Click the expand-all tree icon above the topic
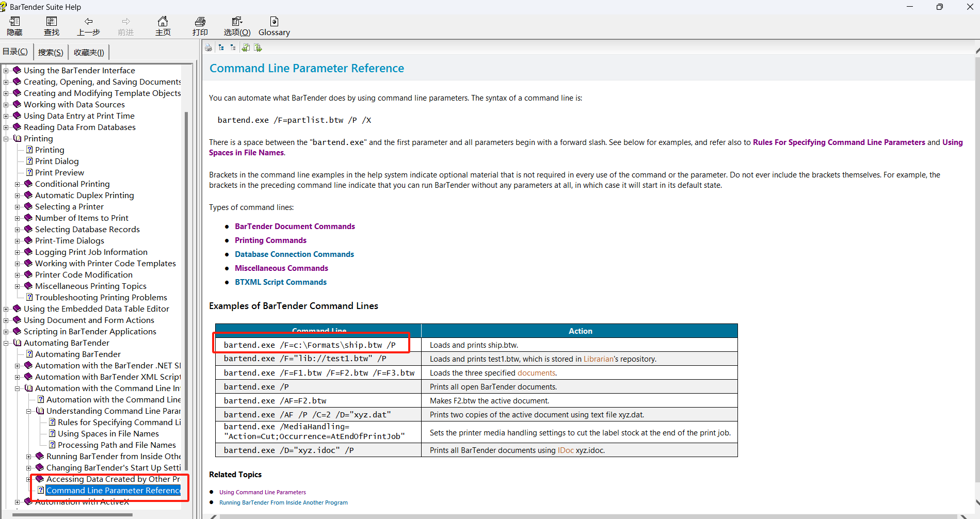Image resolution: width=980 pixels, height=519 pixels. pos(221,48)
